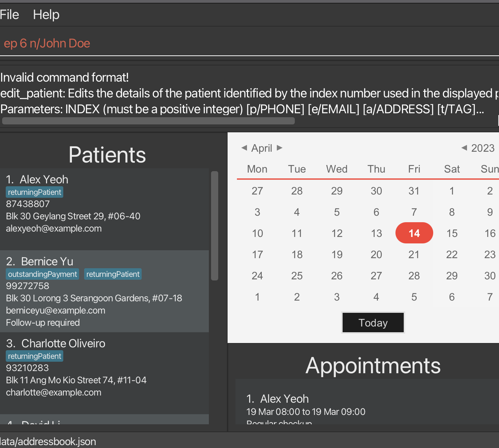Viewport: 499px width, 448px height.
Task: Click Bernice Yu's phone number 99272758
Action: coord(28,286)
